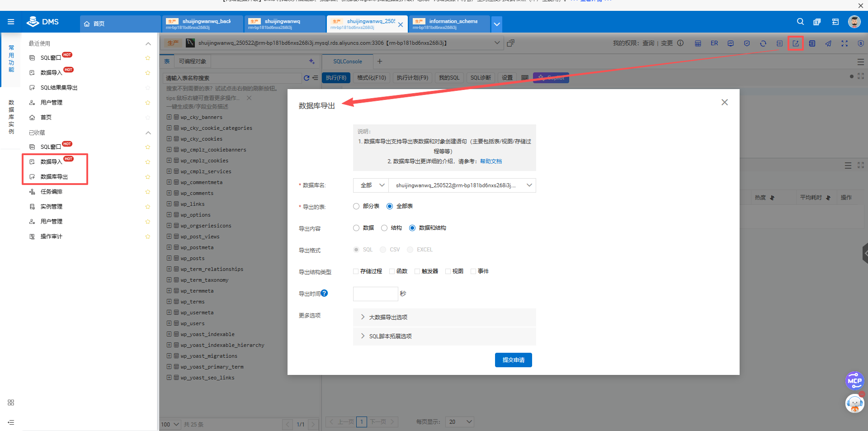Refresh the table list
868x431 pixels.
307,78
